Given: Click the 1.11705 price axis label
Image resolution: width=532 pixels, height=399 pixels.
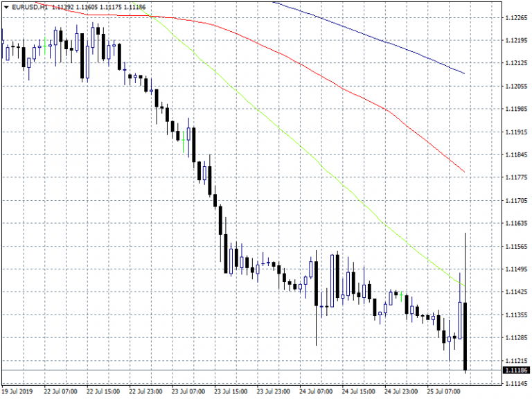Looking at the screenshot, I should 514,201.
